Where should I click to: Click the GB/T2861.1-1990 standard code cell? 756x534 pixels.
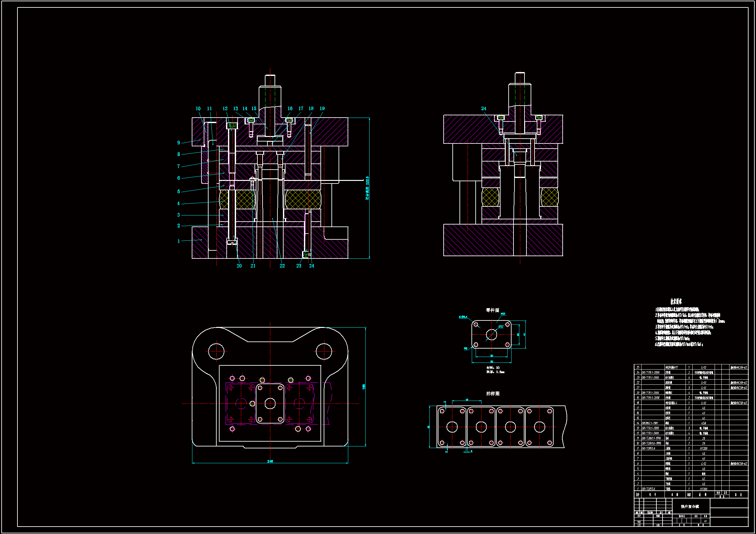point(651,438)
